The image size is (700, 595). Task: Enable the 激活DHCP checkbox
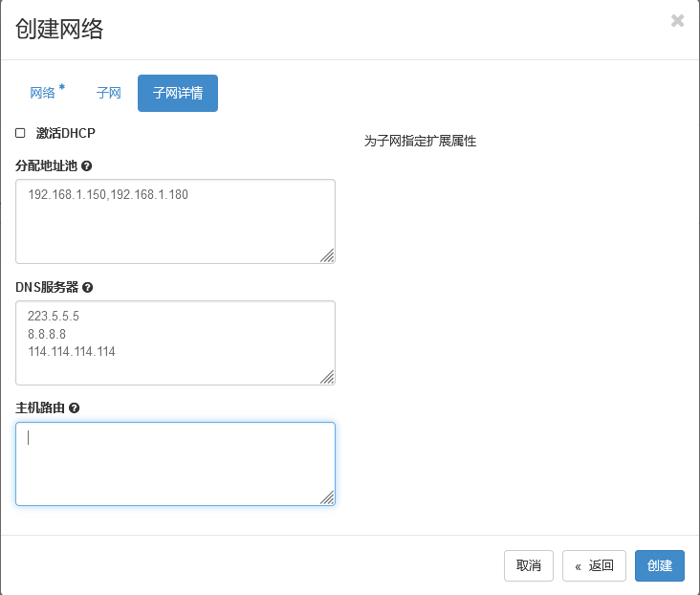tap(20, 133)
